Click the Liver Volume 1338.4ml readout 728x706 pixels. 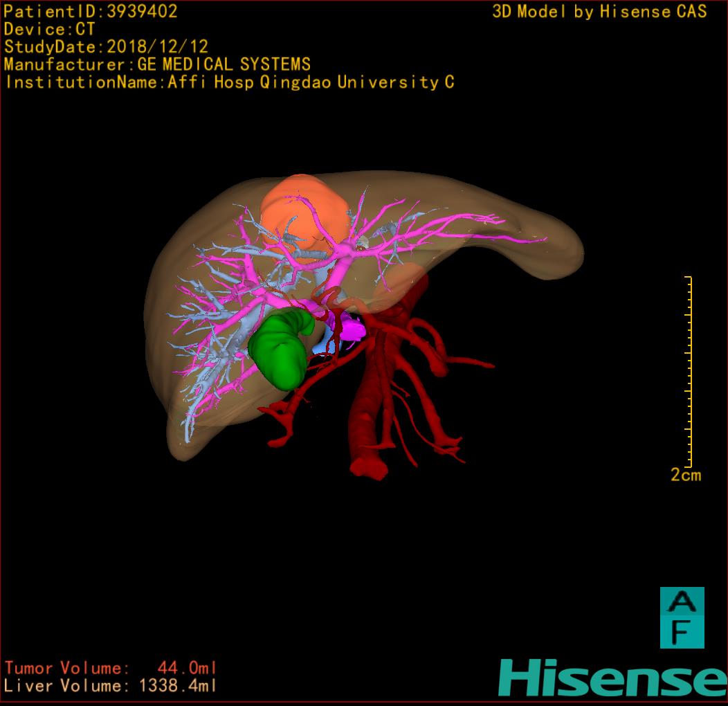pos(111,686)
